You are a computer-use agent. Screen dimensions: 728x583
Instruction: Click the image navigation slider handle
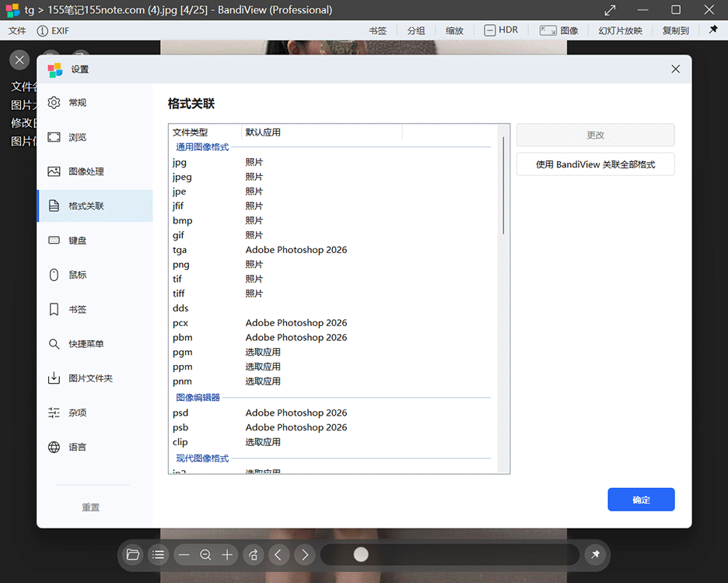click(361, 554)
